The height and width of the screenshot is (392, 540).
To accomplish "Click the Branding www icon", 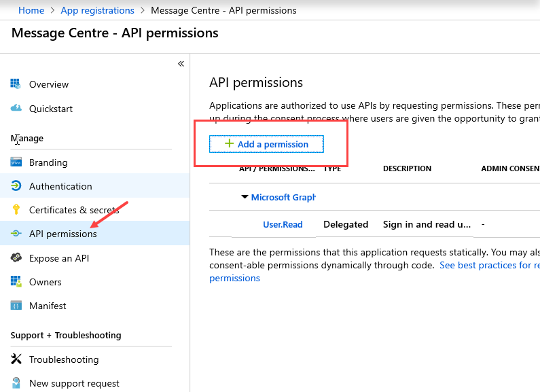I will click(16, 162).
